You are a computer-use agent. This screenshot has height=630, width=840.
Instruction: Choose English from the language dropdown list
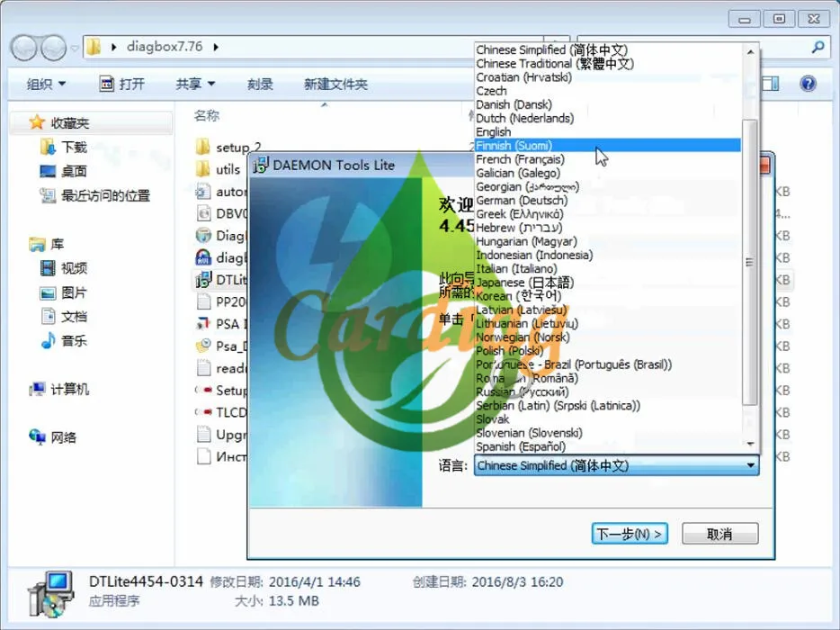pos(607,132)
